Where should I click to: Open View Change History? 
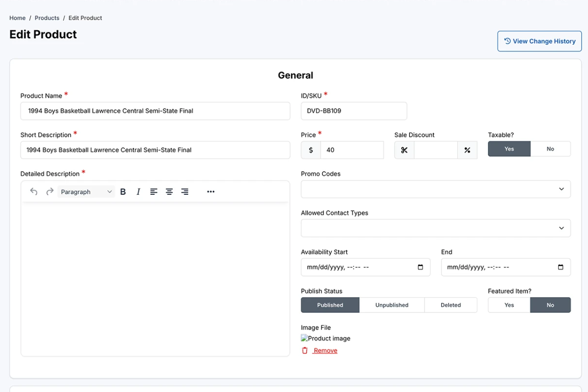point(540,41)
